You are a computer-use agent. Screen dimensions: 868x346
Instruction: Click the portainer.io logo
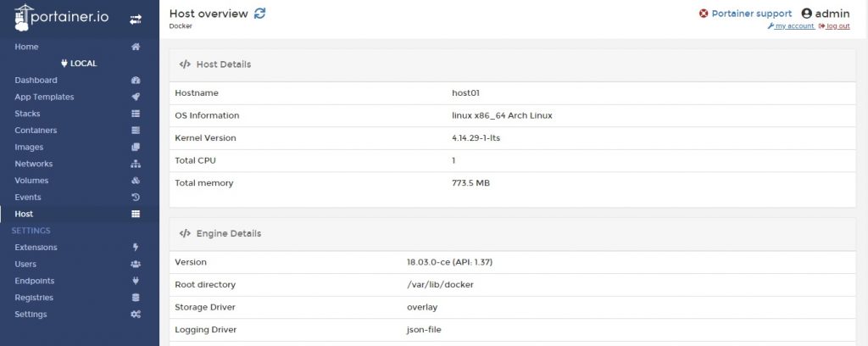(59, 19)
